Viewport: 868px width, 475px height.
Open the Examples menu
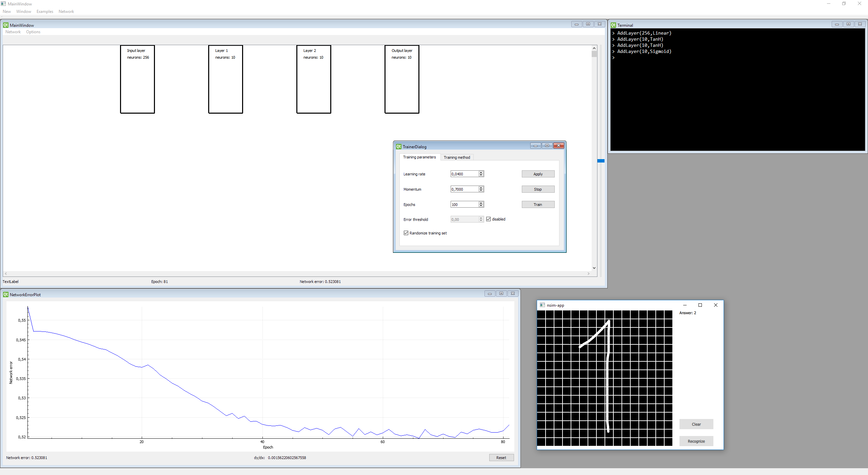click(45, 12)
